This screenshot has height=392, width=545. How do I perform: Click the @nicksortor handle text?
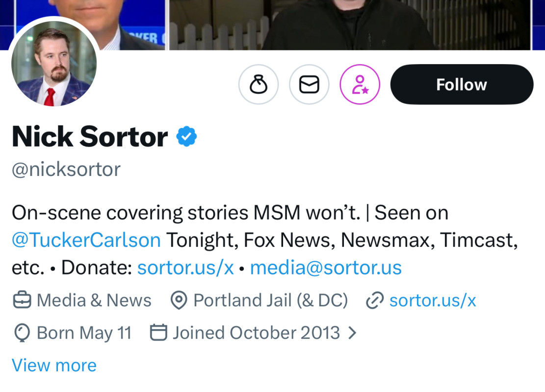point(66,170)
